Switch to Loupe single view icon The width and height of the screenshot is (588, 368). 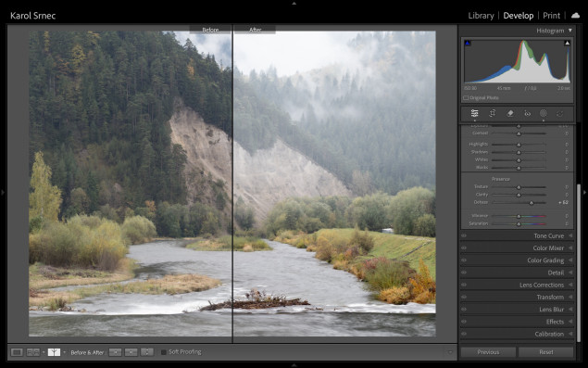(17, 352)
